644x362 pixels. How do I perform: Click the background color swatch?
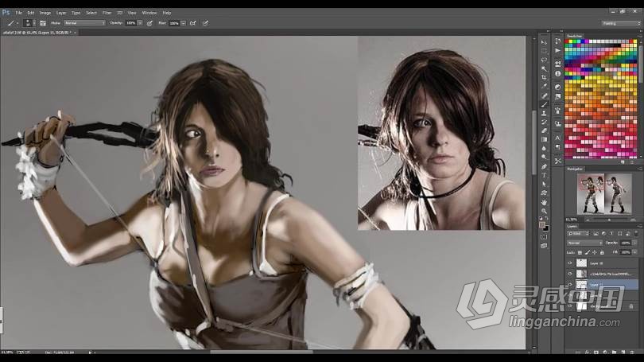click(x=546, y=228)
